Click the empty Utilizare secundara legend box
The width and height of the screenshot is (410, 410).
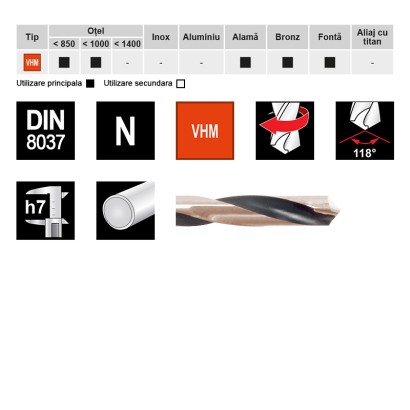click(180, 84)
